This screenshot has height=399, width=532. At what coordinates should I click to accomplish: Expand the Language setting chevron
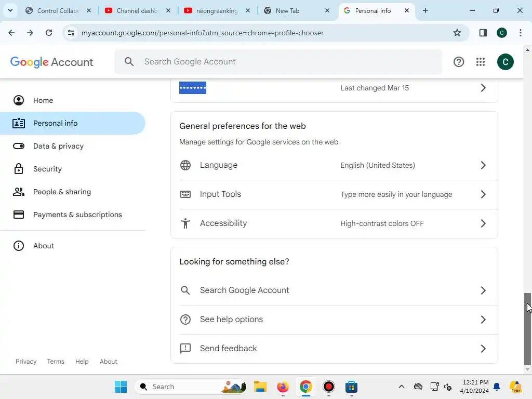483,165
